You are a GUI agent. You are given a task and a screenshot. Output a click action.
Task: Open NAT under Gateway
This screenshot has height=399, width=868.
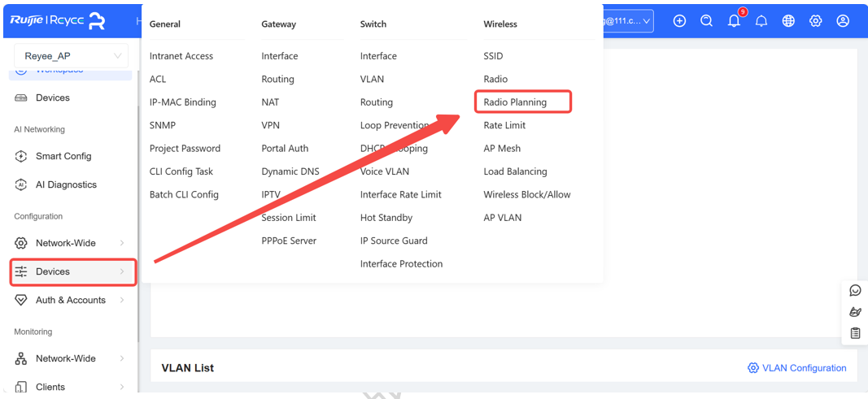click(270, 102)
